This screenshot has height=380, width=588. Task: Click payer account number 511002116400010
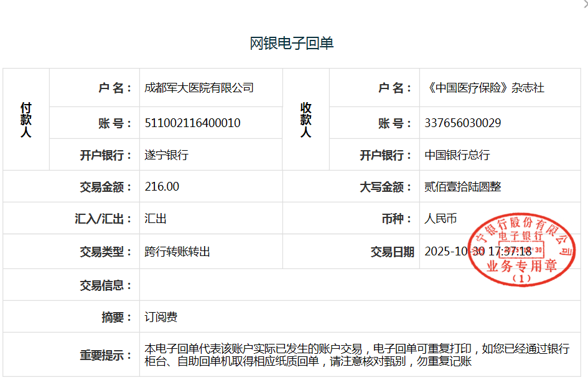click(x=192, y=123)
